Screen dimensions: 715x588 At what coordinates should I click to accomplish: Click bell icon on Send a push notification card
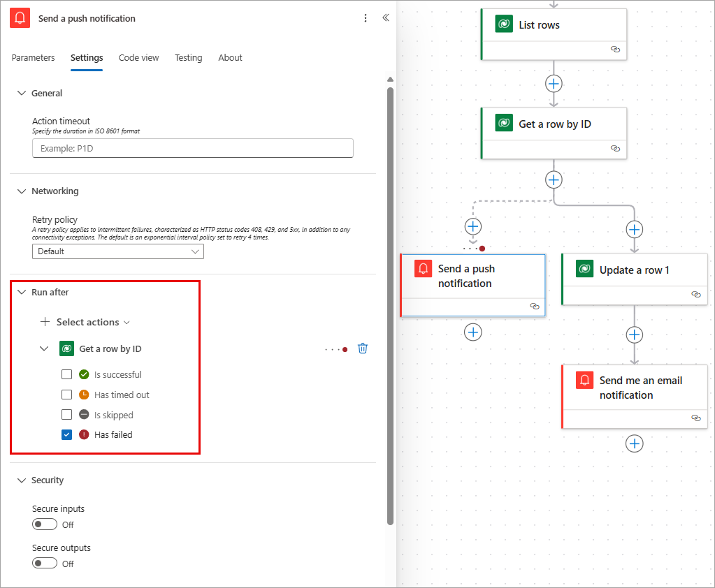[423, 268]
